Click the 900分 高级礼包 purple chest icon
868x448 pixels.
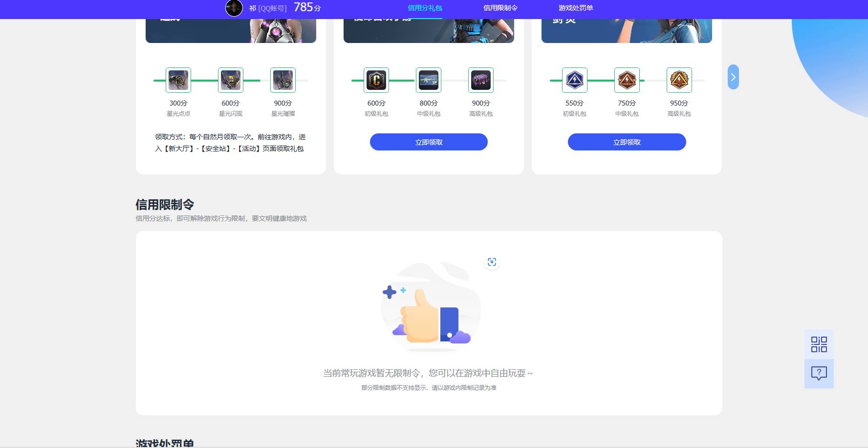click(x=481, y=80)
